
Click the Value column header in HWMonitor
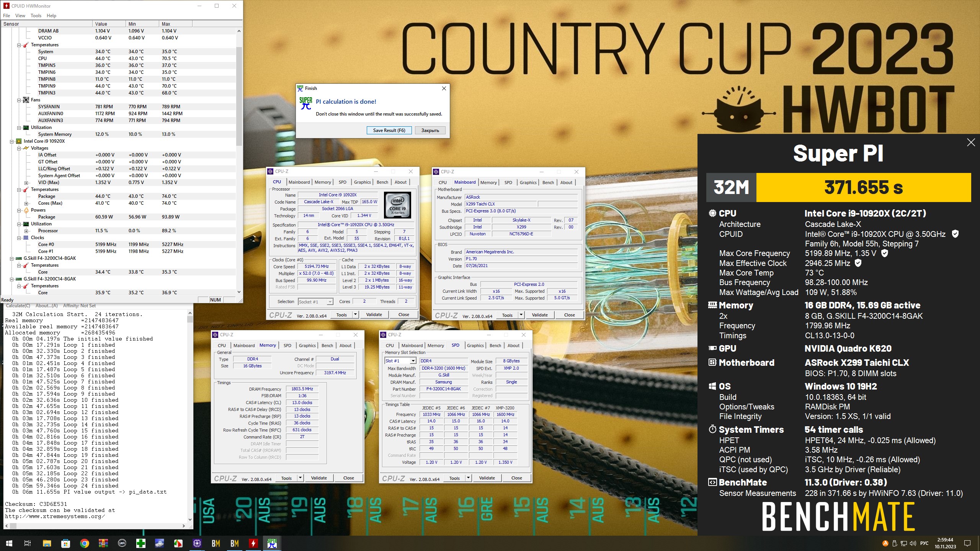pyautogui.click(x=109, y=24)
